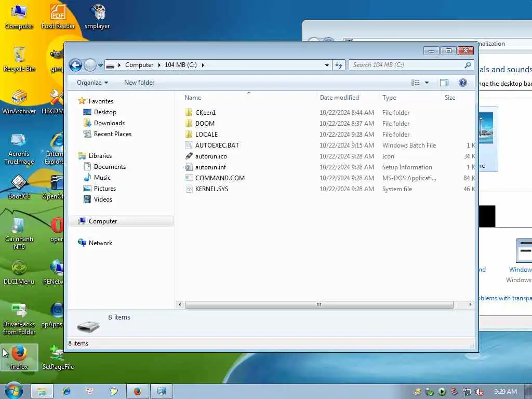Open the recent locations dropdown arrow
This screenshot has height=399, width=532.
pyautogui.click(x=100, y=65)
